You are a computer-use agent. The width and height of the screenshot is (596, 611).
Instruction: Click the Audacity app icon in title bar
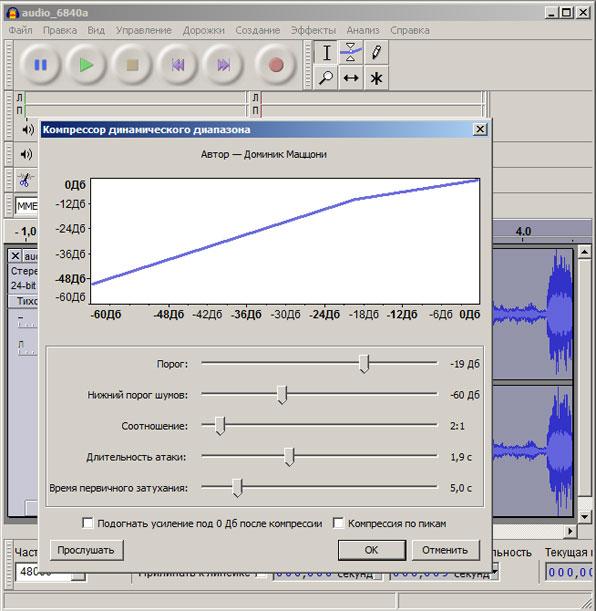[x=12, y=13]
